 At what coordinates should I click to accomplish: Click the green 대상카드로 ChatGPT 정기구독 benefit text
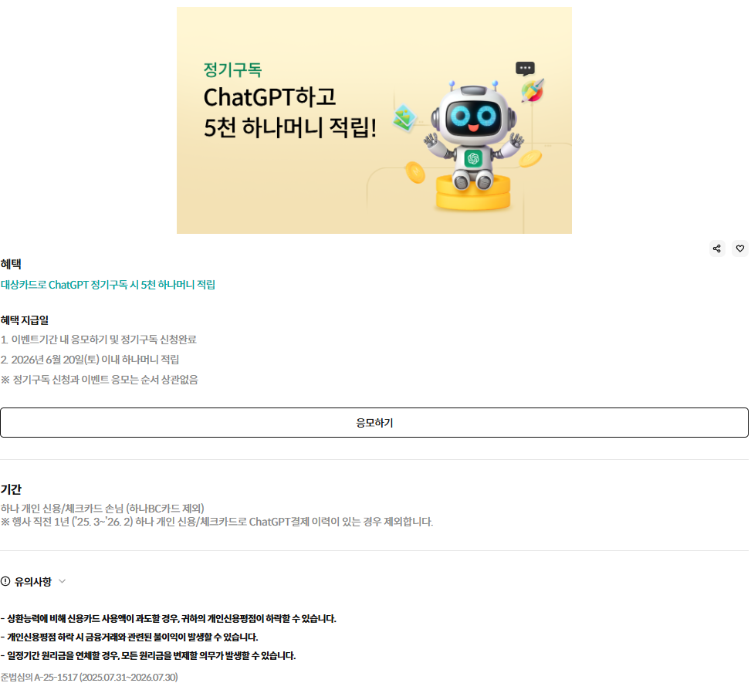[108, 285]
